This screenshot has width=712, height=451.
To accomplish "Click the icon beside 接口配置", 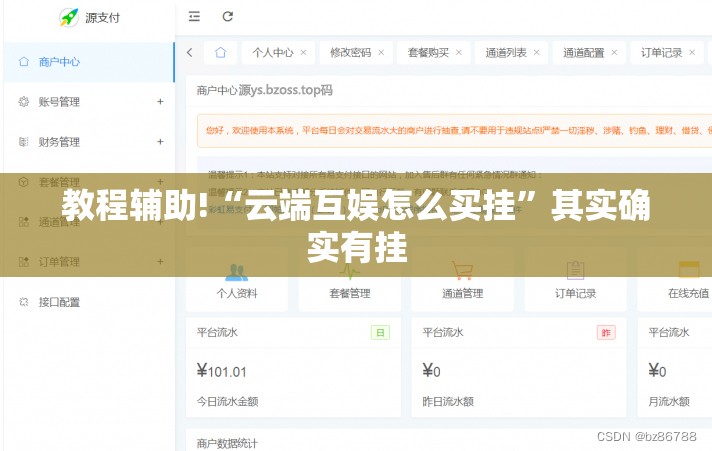I will [24, 302].
